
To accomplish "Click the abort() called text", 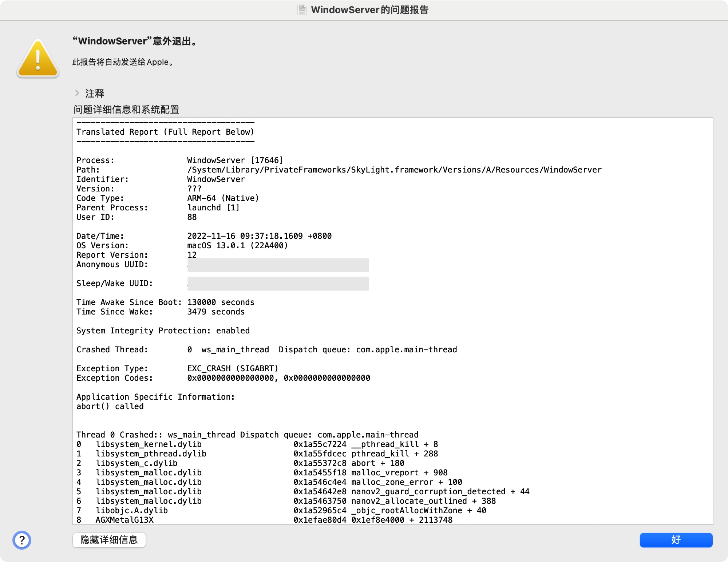I will click(110, 406).
